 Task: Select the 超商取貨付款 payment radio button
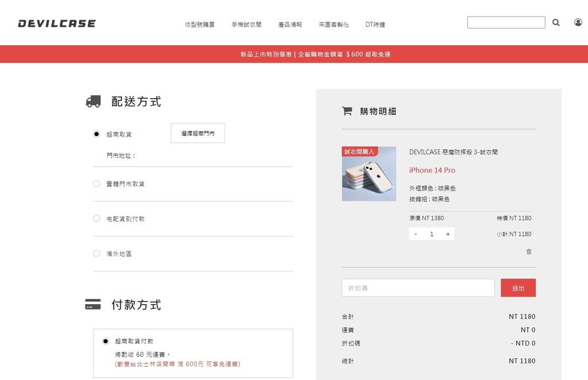click(106, 341)
